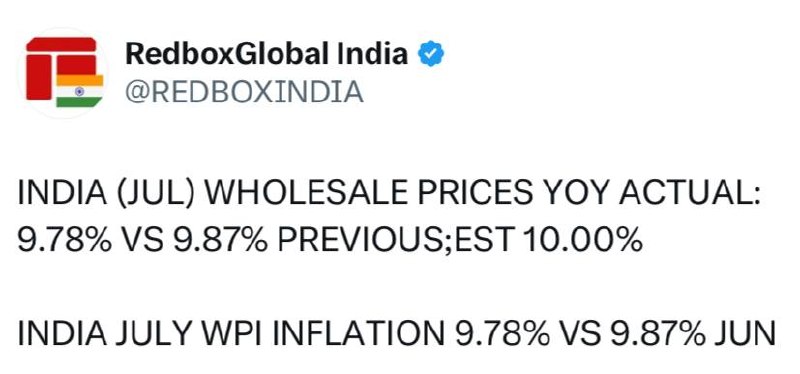Click 9.78% at the start of the second line

pos(64,240)
